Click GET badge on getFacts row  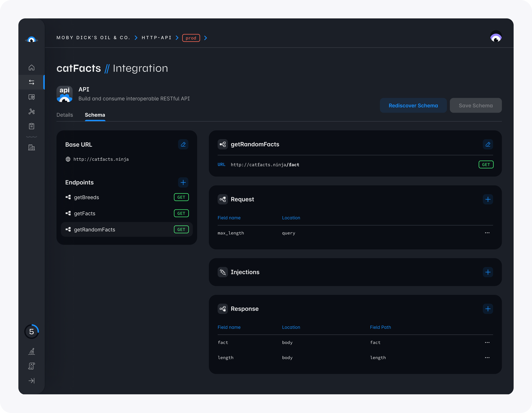pos(181,213)
